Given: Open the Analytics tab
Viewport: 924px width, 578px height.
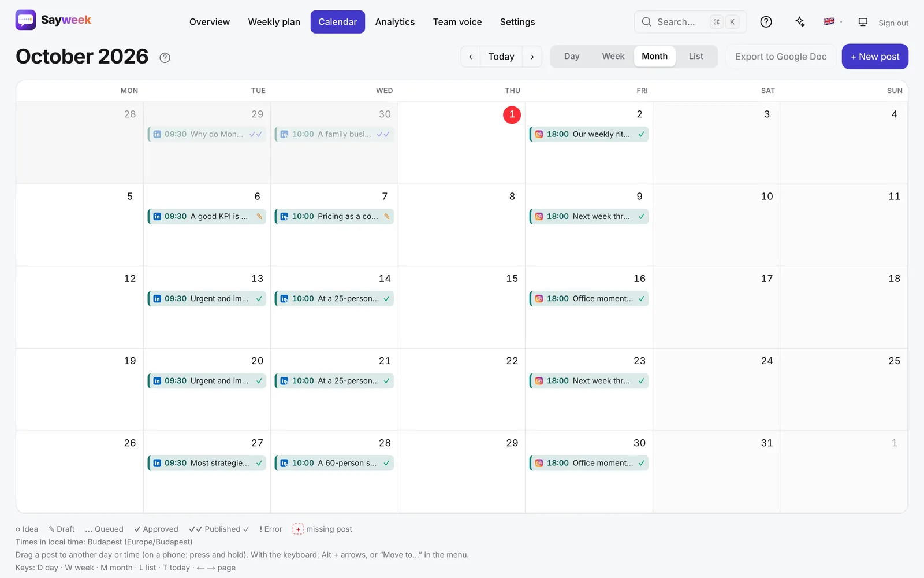Looking at the screenshot, I should 395,22.
